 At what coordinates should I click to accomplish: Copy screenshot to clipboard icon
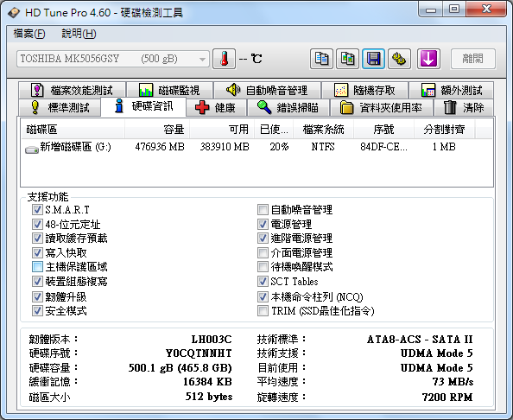pyautogui.click(x=347, y=59)
